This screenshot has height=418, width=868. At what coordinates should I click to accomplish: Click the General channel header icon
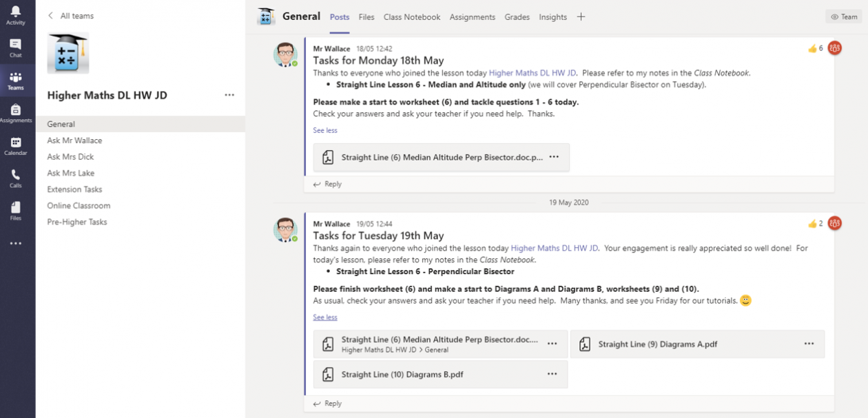coord(266,17)
